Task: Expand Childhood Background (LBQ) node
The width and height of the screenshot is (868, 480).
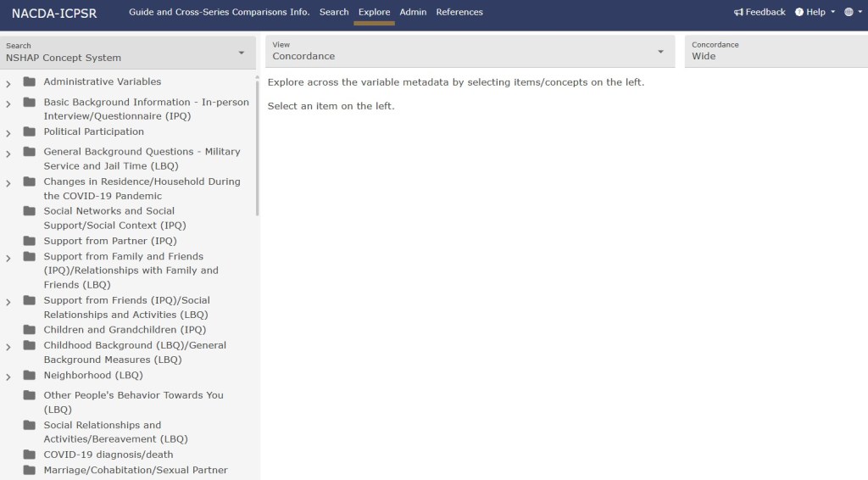Action: coord(8,347)
